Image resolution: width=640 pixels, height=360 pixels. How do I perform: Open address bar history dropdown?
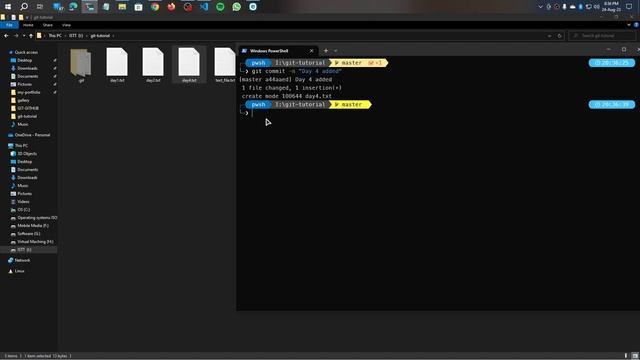point(549,36)
